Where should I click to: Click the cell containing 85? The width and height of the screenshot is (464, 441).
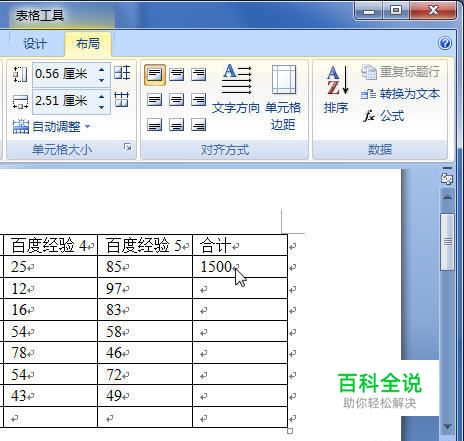click(x=145, y=267)
